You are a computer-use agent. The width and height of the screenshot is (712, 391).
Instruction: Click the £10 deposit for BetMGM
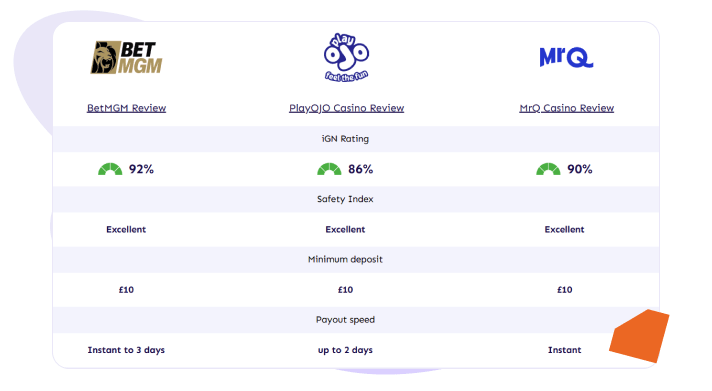click(x=126, y=290)
